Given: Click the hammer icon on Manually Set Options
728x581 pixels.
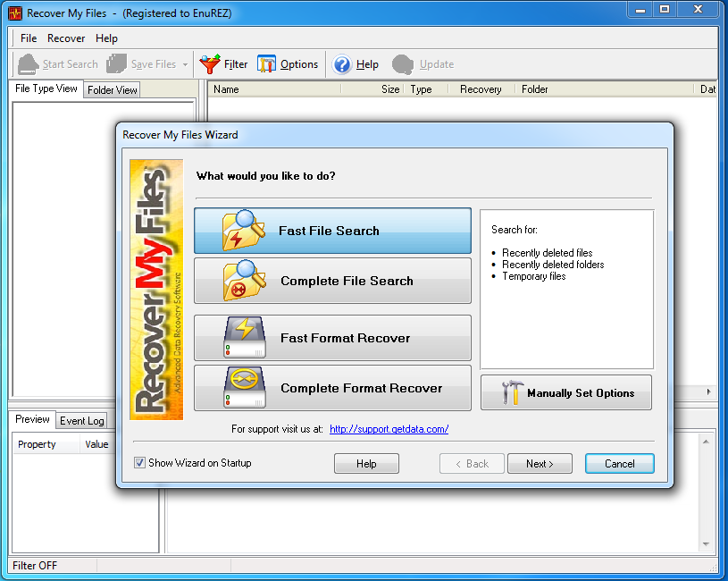Looking at the screenshot, I should tap(513, 392).
